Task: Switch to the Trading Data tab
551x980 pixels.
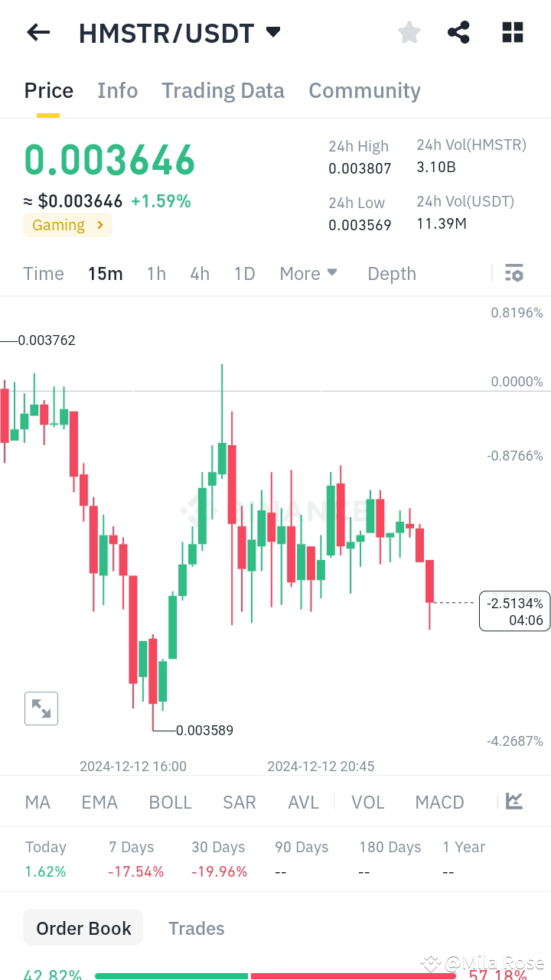Action: coord(223,90)
